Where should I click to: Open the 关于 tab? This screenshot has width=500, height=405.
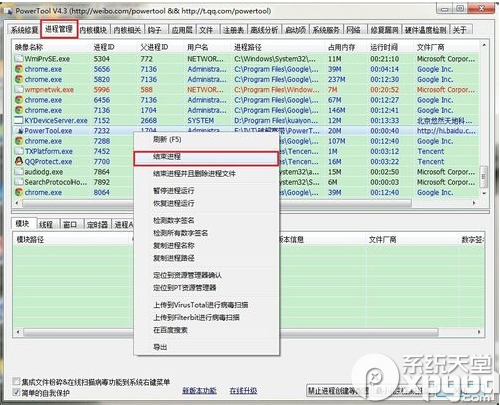[x=460, y=30]
